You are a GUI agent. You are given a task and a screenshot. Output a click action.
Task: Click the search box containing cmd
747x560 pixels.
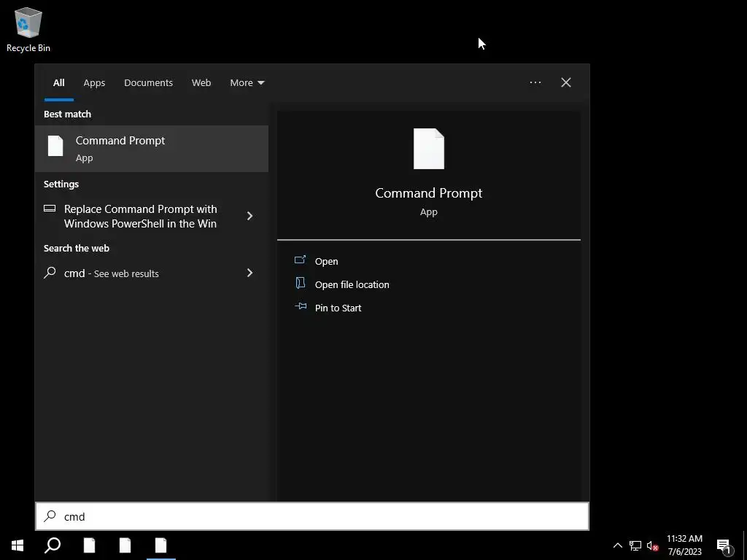point(312,517)
